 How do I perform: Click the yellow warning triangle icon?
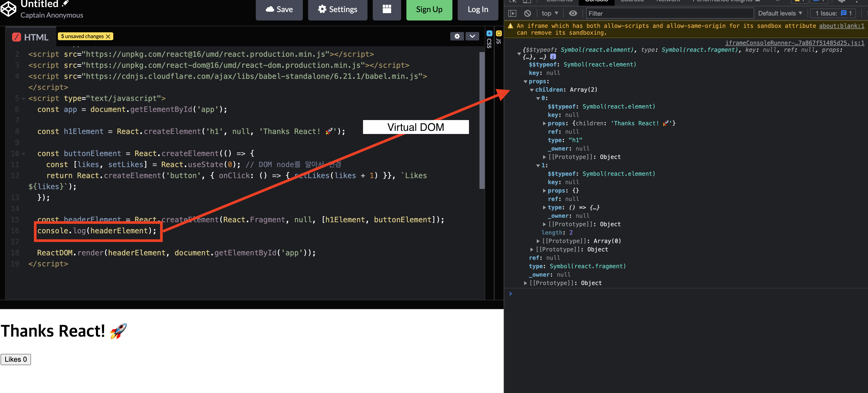tap(510, 26)
